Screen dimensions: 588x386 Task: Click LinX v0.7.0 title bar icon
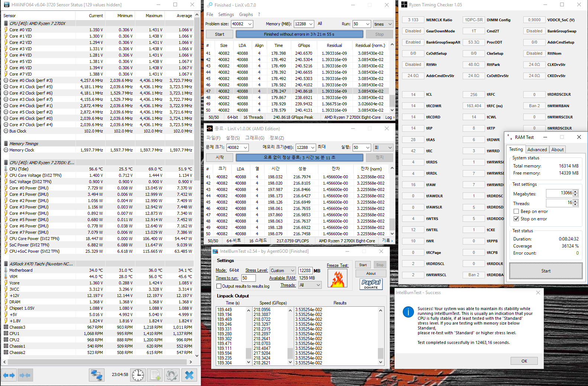click(210, 5)
